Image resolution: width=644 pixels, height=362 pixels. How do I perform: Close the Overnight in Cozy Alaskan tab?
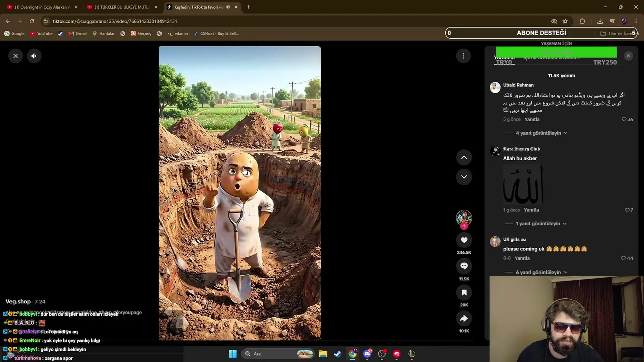coord(76,7)
